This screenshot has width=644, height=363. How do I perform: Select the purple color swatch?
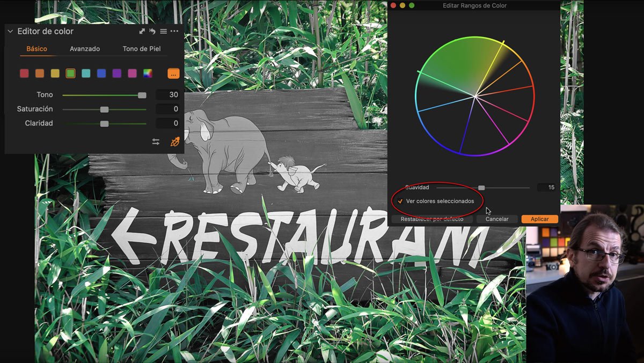(117, 74)
